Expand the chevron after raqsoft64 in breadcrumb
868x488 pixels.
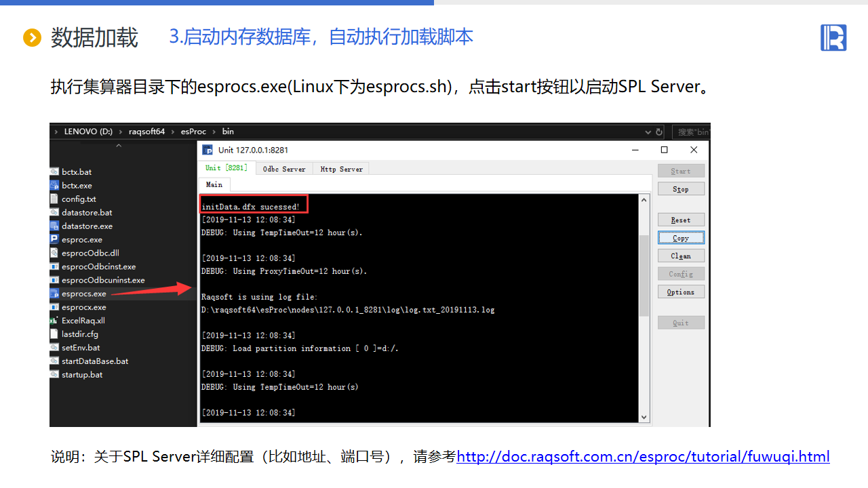[x=172, y=131]
